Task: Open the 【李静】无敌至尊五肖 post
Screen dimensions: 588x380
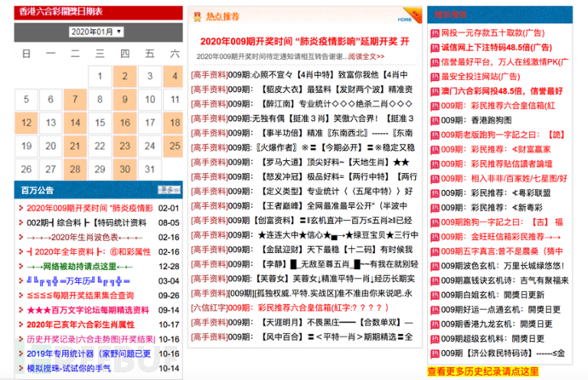Action: click(304, 264)
